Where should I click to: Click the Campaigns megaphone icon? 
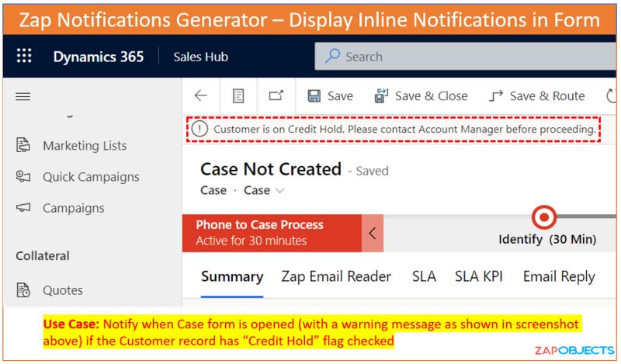(23, 207)
